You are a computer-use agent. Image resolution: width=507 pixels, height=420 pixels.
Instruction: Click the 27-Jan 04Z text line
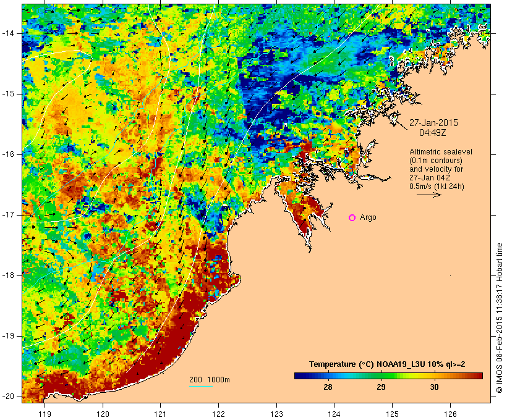[430, 178]
